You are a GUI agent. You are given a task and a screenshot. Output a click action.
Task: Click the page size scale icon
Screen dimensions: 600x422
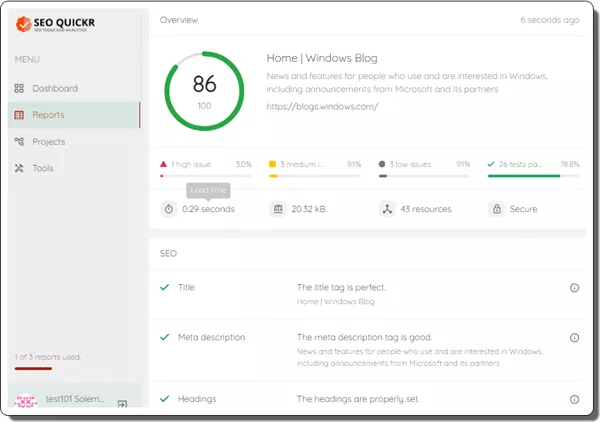click(x=277, y=209)
